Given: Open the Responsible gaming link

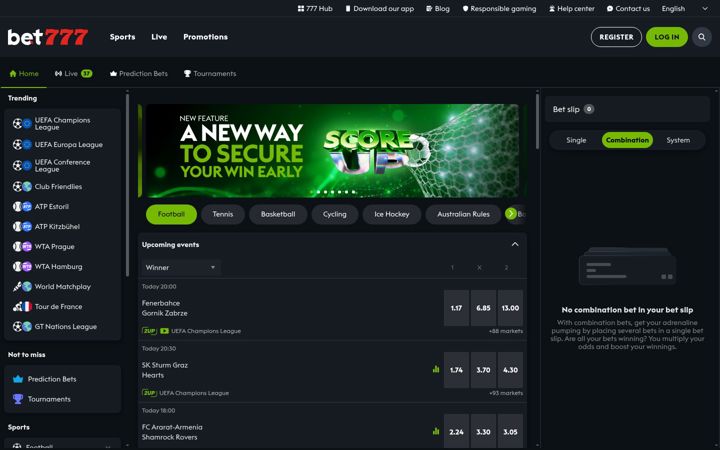Looking at the screenshot, I should click(499, 9).
